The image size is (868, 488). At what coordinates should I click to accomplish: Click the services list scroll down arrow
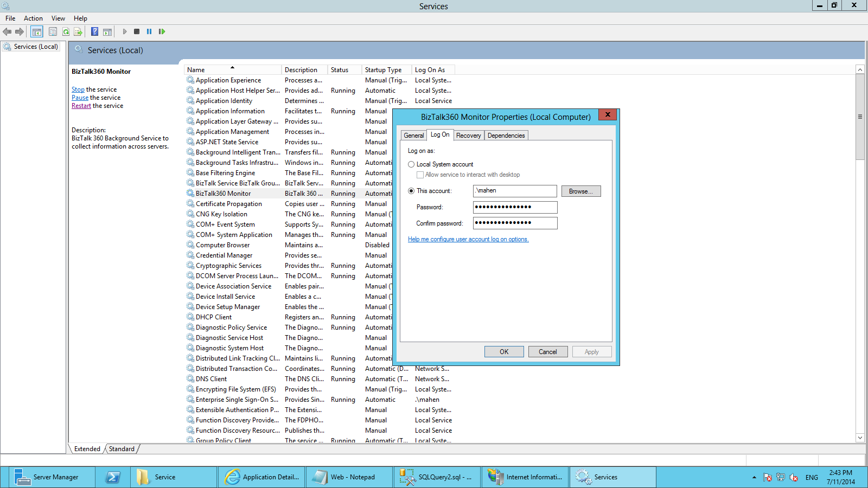(x=860, y=438)
